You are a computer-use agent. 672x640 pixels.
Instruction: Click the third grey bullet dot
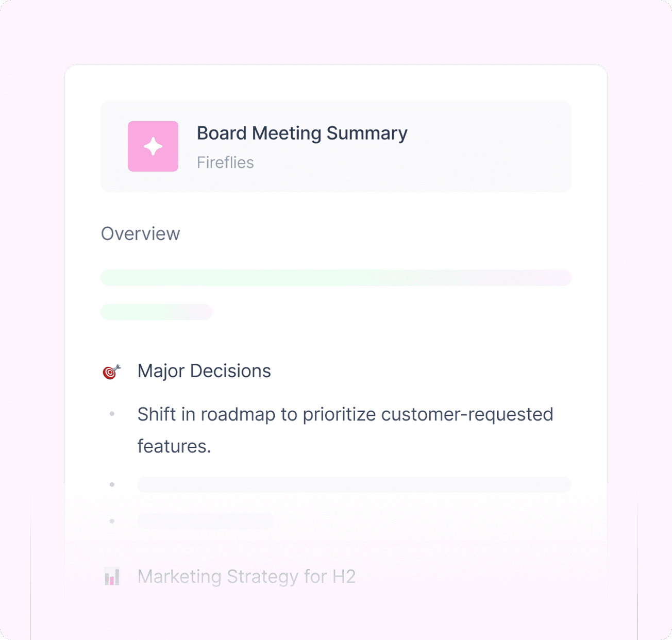point(112,521)
